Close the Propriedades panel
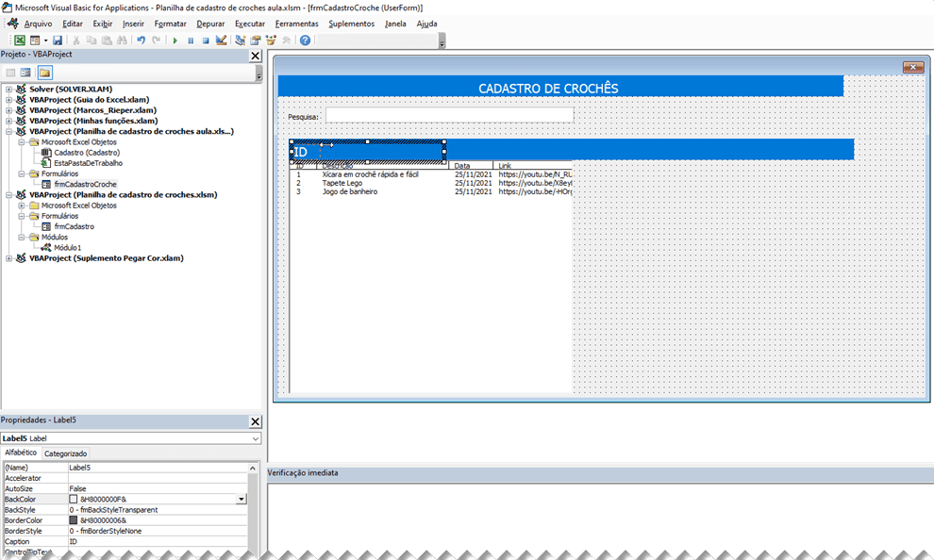This screenshot has height=560, width=934. click(255, 421)
